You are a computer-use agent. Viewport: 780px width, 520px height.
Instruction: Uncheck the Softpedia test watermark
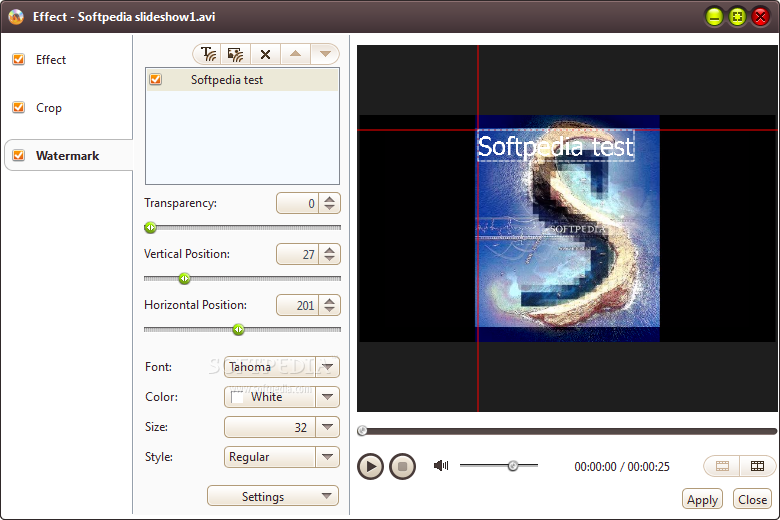click(156, 79)
